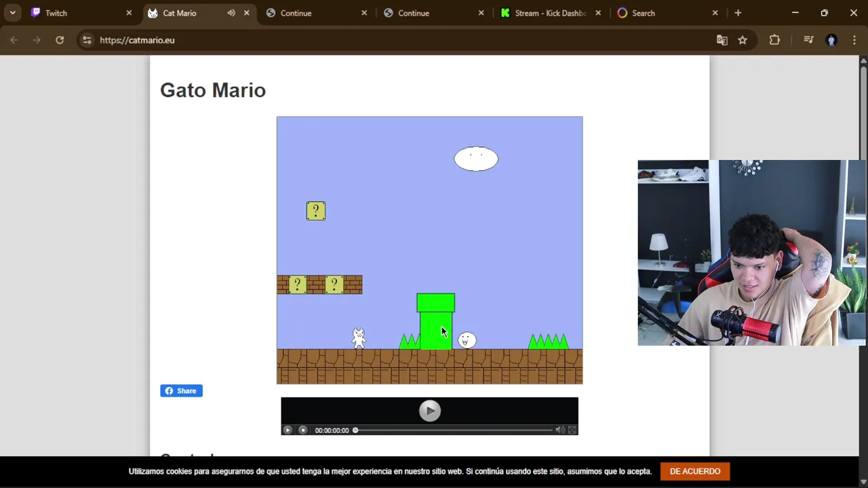This screenshot has height=488, width=868.
Task: Click the video seek bar
Action: 453,430
